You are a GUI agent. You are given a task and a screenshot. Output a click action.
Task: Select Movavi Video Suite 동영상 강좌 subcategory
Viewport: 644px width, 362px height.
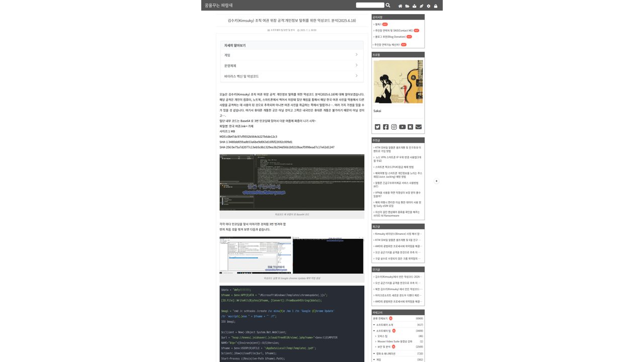[395, 341]
